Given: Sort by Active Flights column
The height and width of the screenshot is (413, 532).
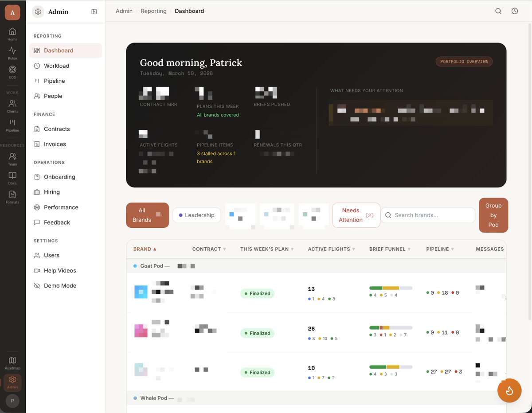Looking at the screenshot, I should pos(332,249).
